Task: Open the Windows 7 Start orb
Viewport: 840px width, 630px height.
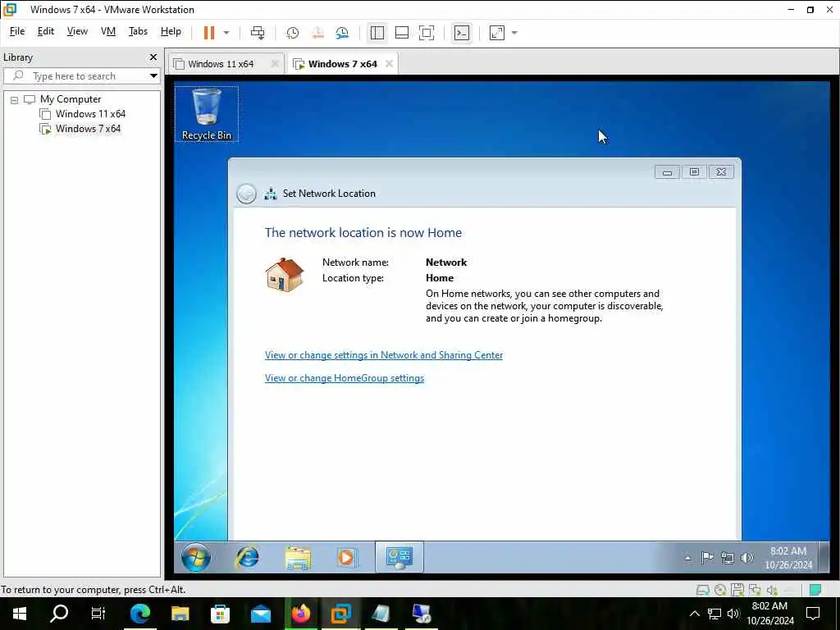Action: [x=195, y=558]
